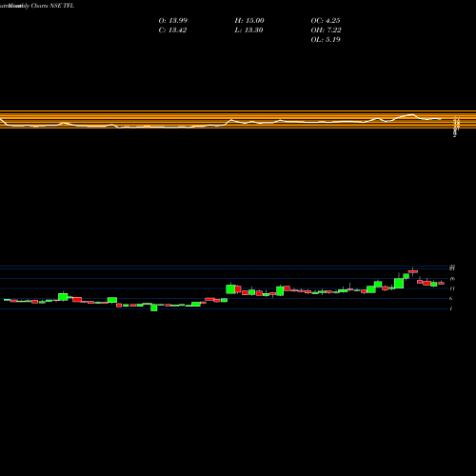Click the price axis label 1
Viewport: 476px width, 476px height.
coord(451,308)
